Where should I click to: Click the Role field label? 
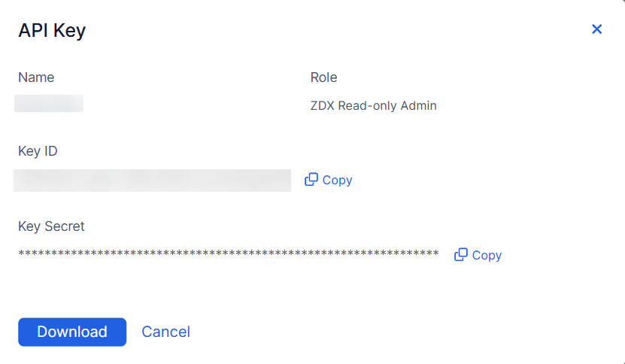point(323,77)
